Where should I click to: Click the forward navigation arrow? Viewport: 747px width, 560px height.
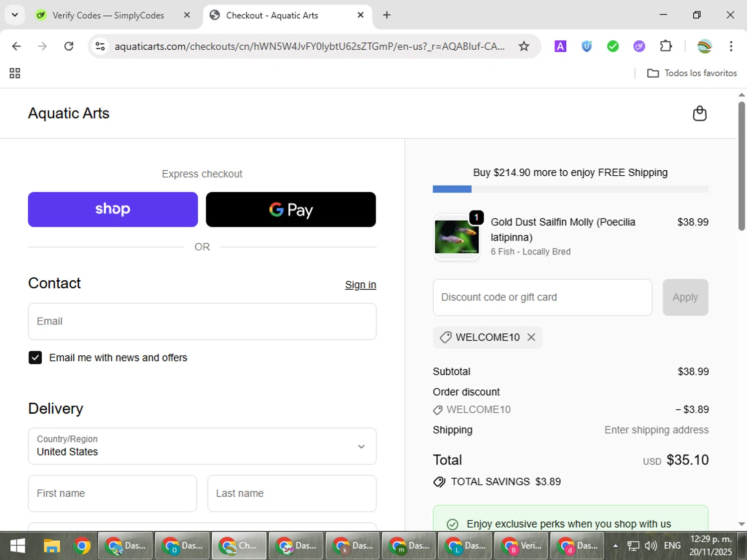click(43, 46)
